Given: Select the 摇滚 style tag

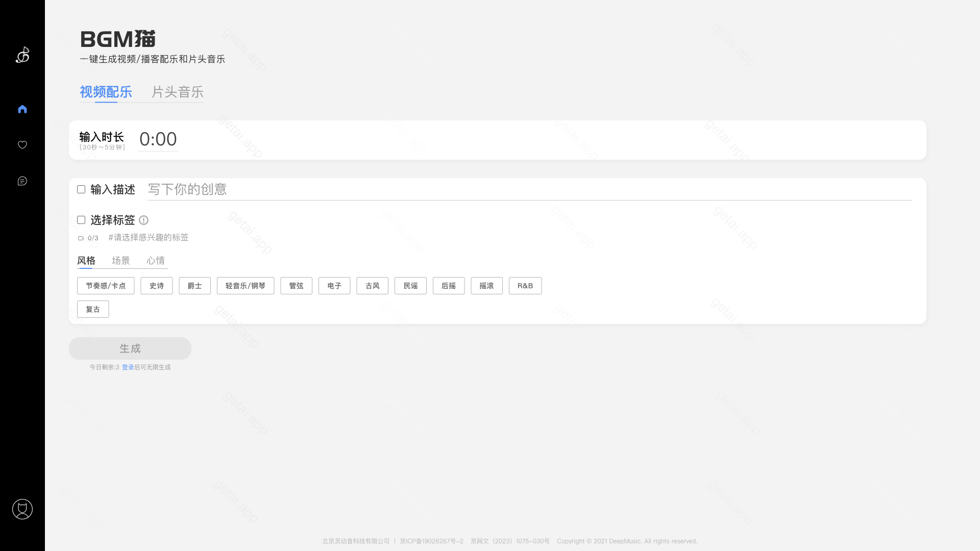Looking at the screenshot, I should [486, 286].
